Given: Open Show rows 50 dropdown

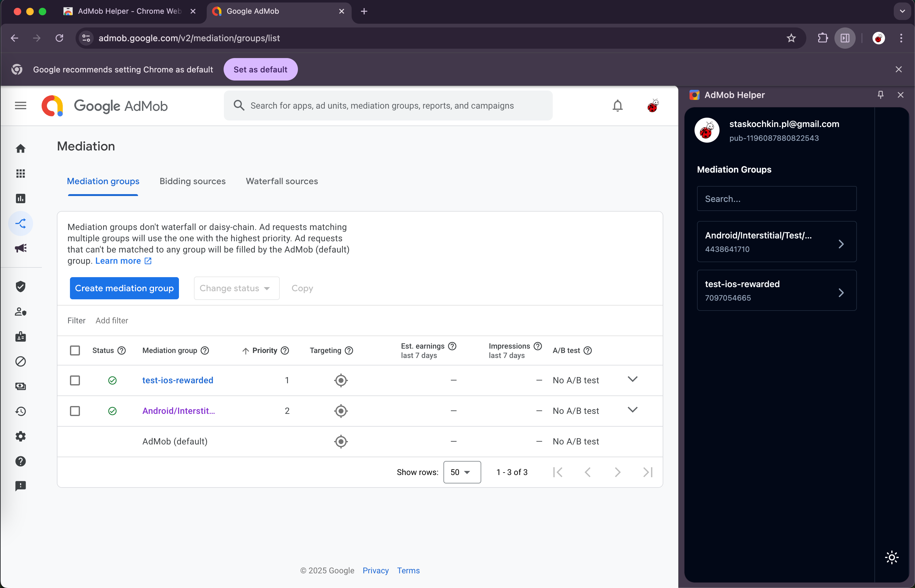Looking at the screenshot, I should point(462,472).
